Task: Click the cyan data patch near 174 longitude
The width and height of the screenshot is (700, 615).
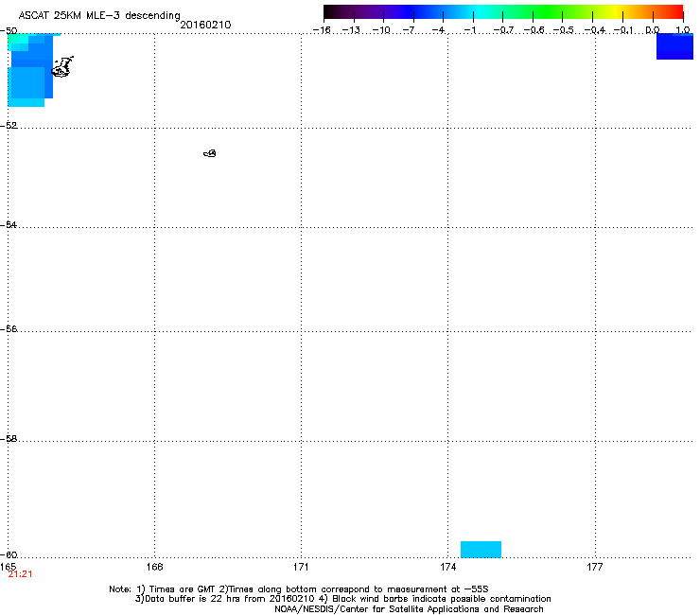Action: click(x=481, y=550)
